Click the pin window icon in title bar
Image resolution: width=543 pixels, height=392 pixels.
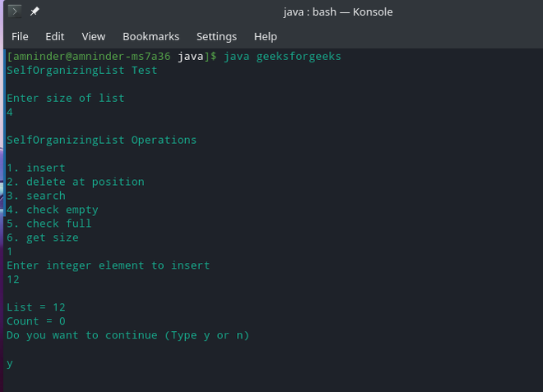coord(35,12)
